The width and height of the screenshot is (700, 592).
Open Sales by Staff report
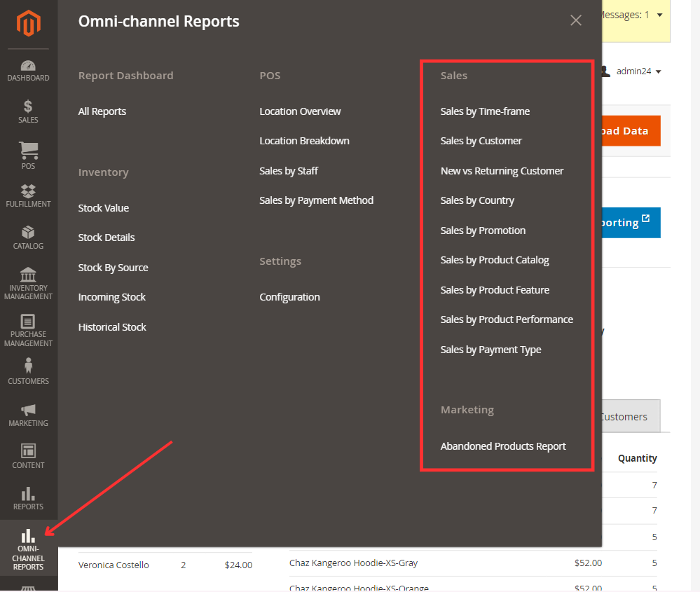coord(289,171)
